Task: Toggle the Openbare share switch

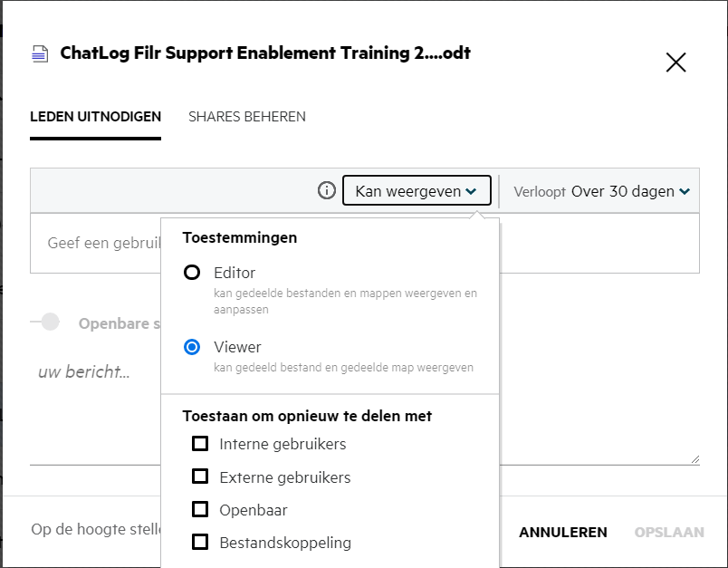Action: [x=47, y=323]
